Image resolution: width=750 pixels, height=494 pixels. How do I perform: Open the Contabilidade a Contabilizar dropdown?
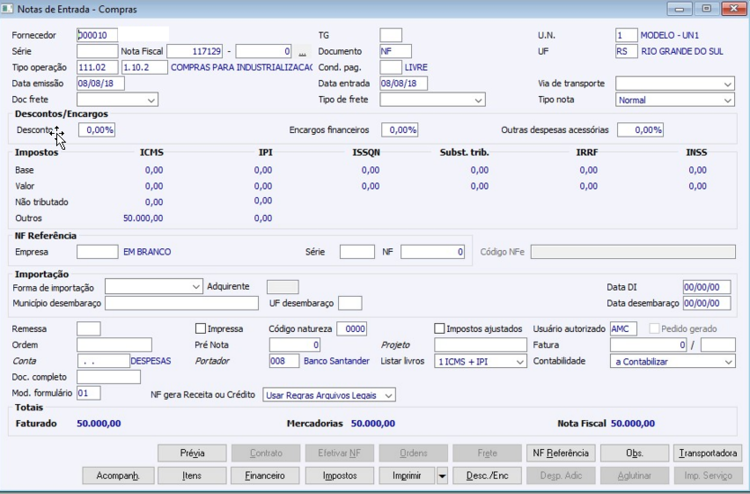pos(673,362)
